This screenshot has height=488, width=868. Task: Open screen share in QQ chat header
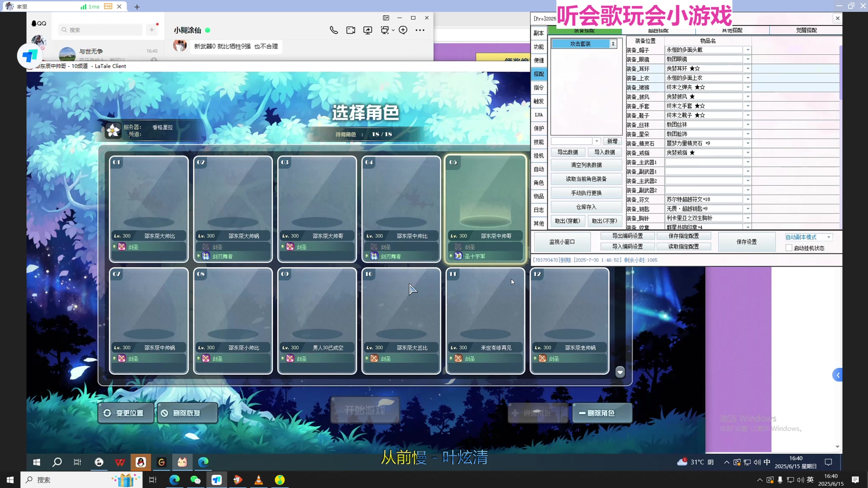tap(368, 30)
